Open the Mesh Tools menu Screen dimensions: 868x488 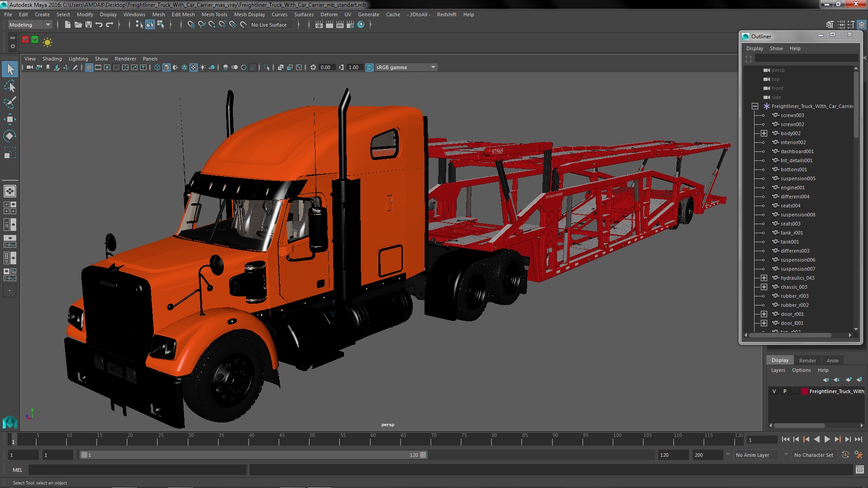click(x=214, y=14)
